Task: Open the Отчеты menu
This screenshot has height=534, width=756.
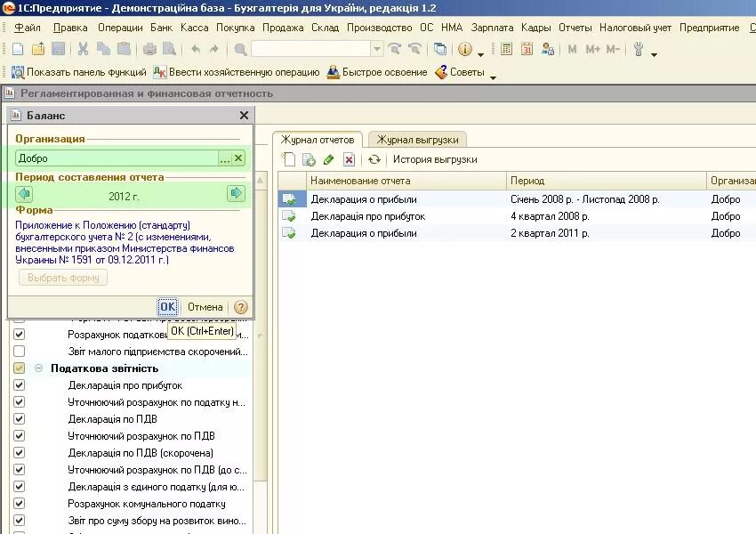Action: coord(575,28)
